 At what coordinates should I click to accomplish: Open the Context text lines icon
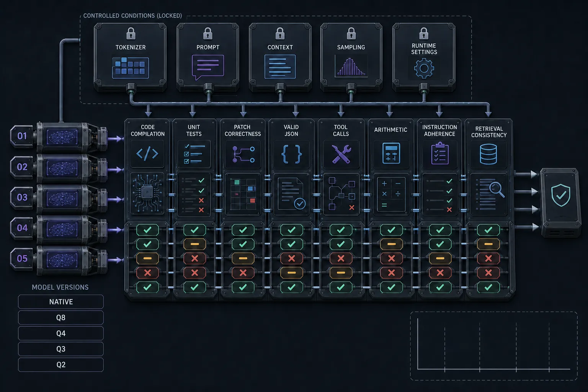pyautogui.click(x=280, y=67)
